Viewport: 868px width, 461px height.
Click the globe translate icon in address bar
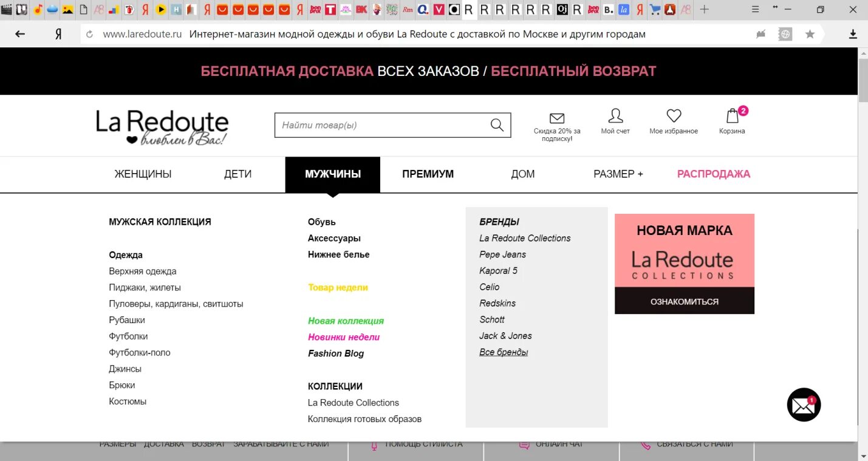point(785,35)
